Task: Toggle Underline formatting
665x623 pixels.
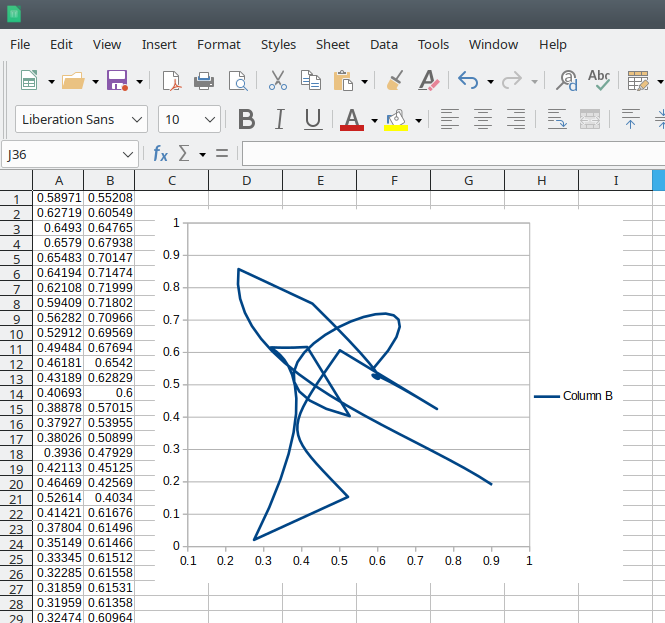Action: tap(313, 120)
